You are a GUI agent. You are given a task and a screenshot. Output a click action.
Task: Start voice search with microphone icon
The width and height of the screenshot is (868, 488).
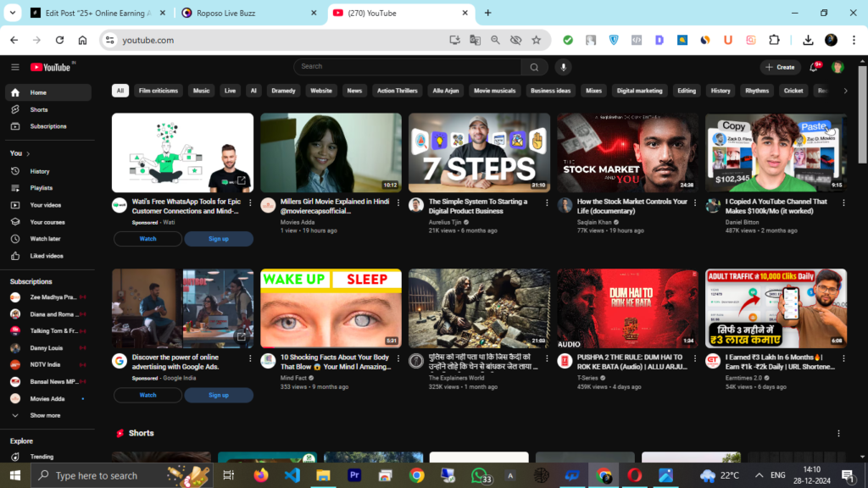(x=563, y=67)
